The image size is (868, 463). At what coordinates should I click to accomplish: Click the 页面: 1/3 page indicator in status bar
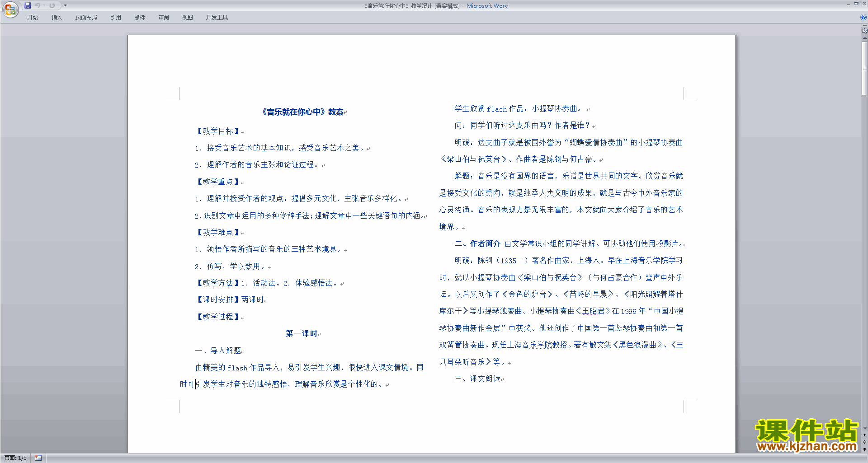coord(15,458)
